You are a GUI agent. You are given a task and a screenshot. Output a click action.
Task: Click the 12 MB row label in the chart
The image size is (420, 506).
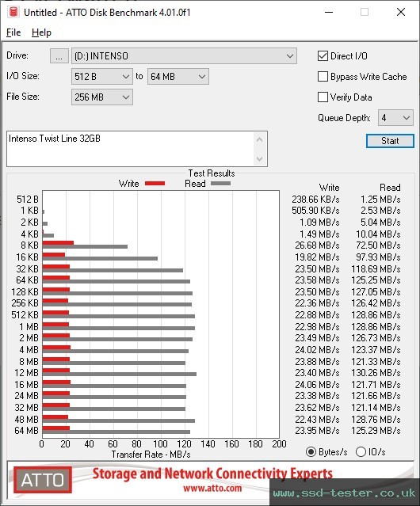click(x=26, y=373)
